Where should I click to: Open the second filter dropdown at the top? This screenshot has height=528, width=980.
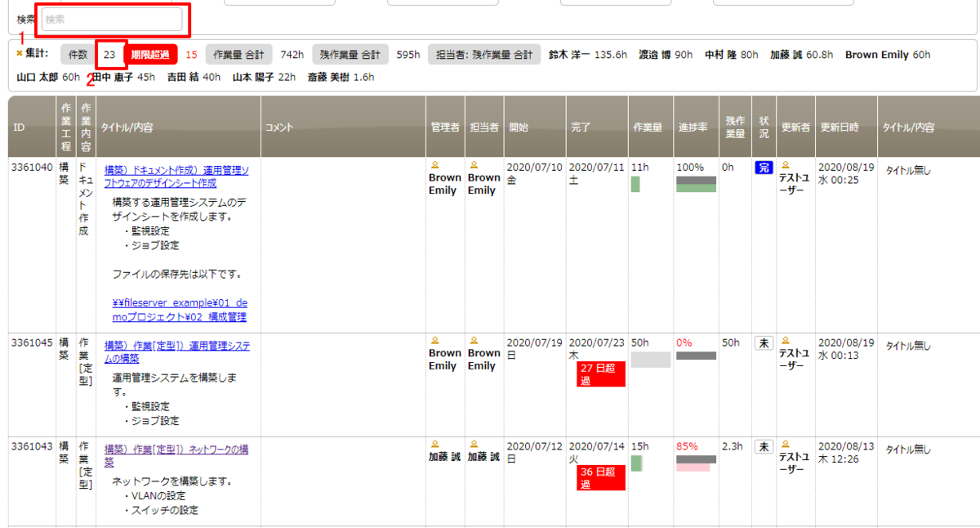pos(441,2)
